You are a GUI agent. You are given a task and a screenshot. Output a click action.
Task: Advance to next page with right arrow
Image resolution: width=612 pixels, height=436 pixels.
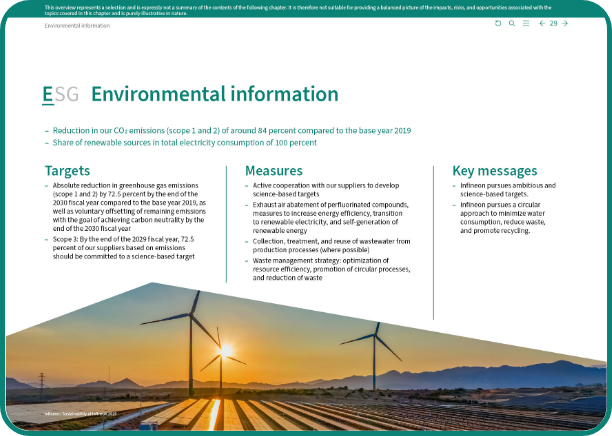tap(566, 23)
